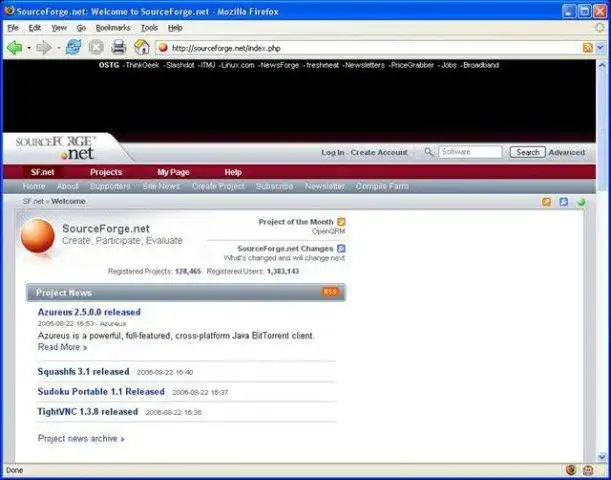This screenshot has width=611, height=480.
Task: Click the freshmeat link in OSTG bar
Action: pyautogui.click(x=323, y=65)
